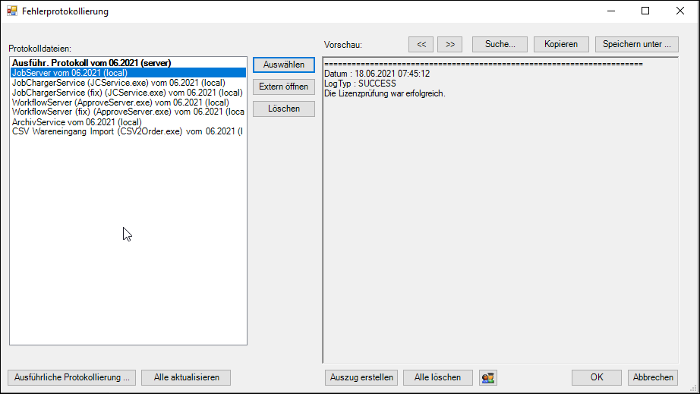The height and width of the screenshot is (394, 700).
Task: Select JobServer vom 06.2021 (local) entry
Action: coord(128,73)
